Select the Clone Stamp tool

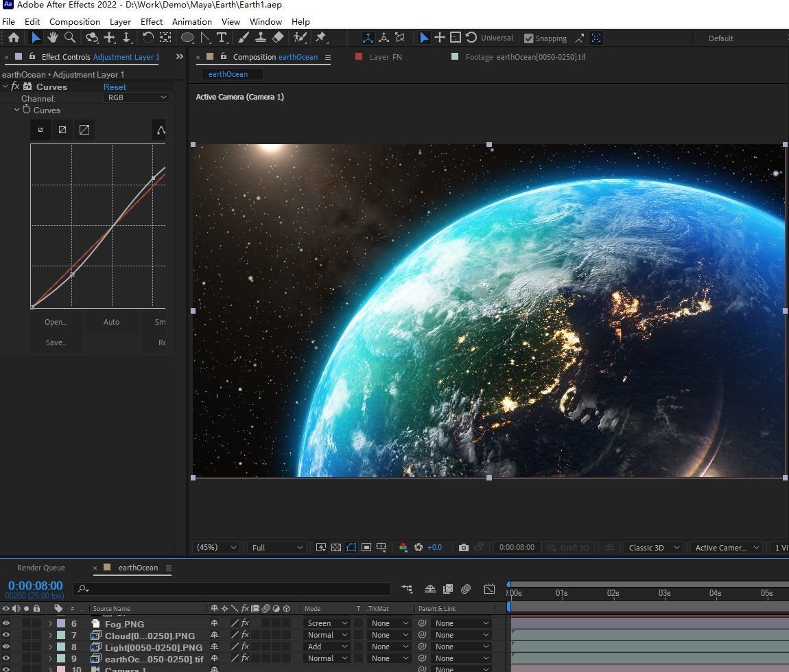click(x=260, y=37)
